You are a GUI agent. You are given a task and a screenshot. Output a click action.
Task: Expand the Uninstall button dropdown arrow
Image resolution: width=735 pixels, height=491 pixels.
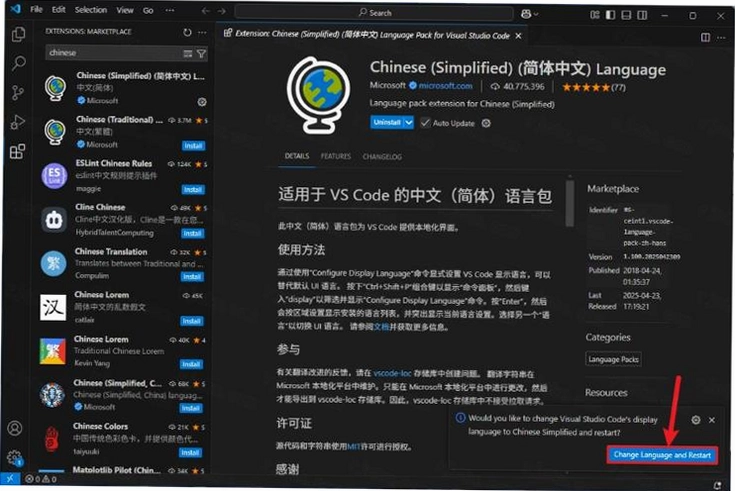[x=409, y=122]
